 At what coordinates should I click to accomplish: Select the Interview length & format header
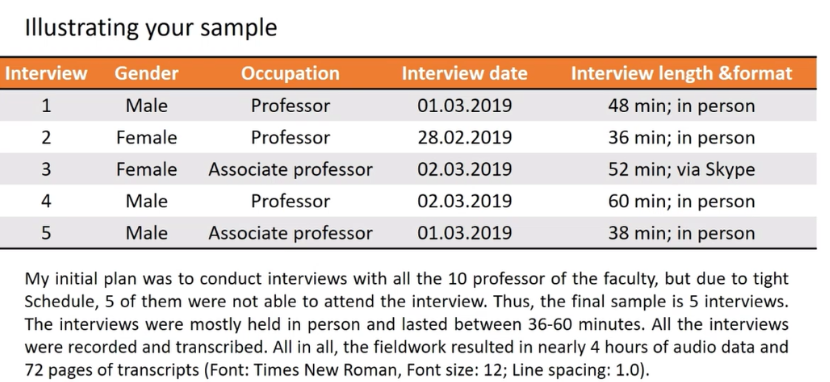(x=681, y=73)
